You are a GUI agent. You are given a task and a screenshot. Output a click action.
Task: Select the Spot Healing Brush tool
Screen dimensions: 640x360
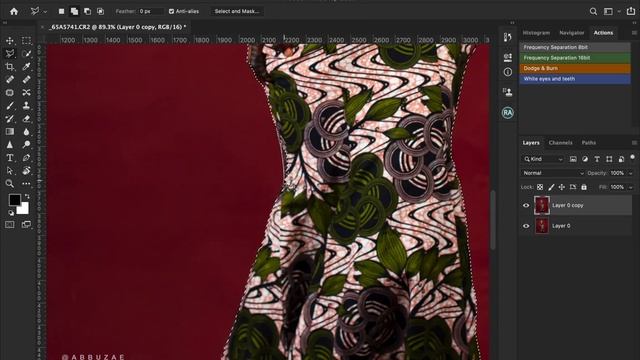pos(10,80)
